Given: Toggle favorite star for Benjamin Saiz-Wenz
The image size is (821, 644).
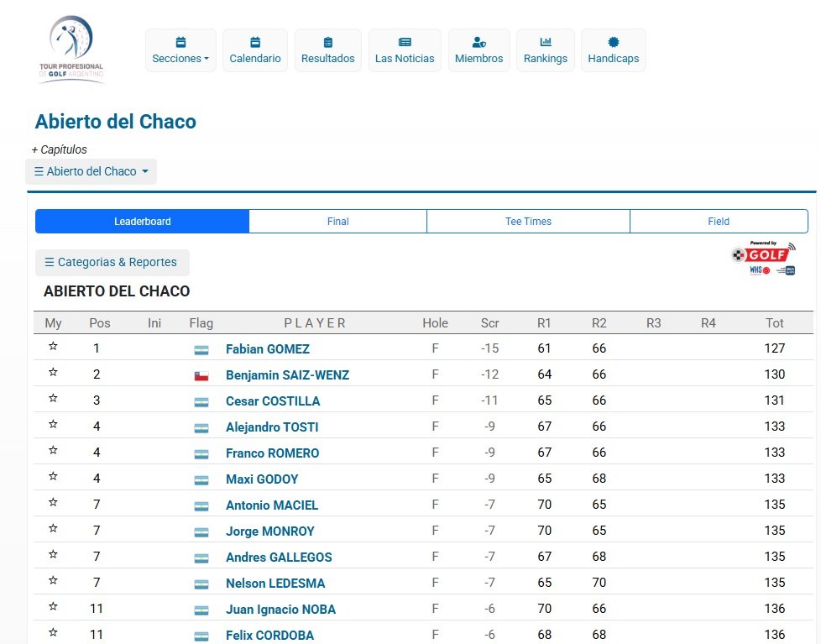Looking at the screenshot, I should click(54, 374).
